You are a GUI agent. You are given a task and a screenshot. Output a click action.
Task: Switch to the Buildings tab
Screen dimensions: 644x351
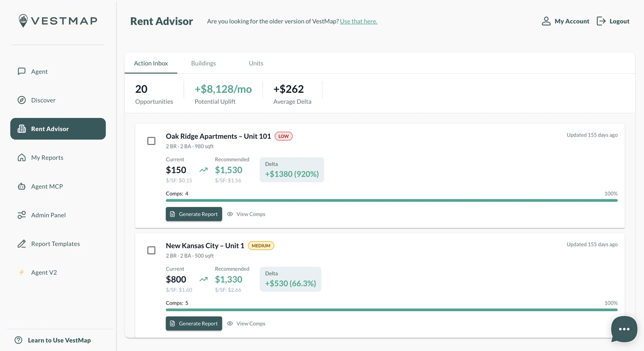203,63
